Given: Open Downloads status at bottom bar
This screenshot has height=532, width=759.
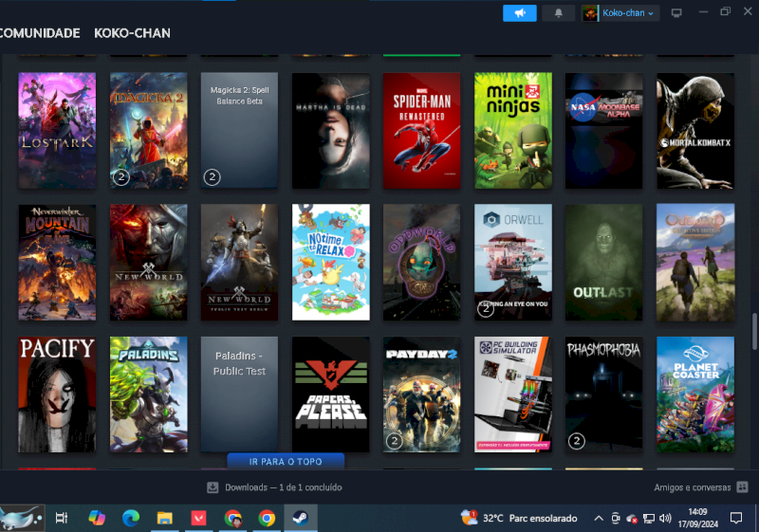Looking at the screenshot, I should point(275,487).
